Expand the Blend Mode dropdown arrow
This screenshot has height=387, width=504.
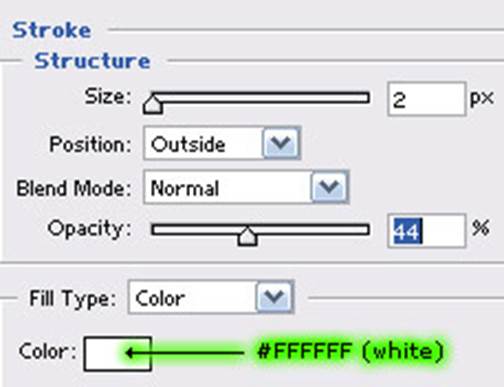click(x=329, y=187)
